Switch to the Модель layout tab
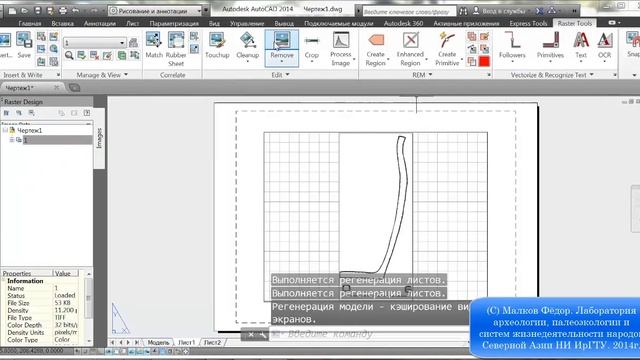Image resolution: width=640 pixels, height=360 pixels. [158, 342]
